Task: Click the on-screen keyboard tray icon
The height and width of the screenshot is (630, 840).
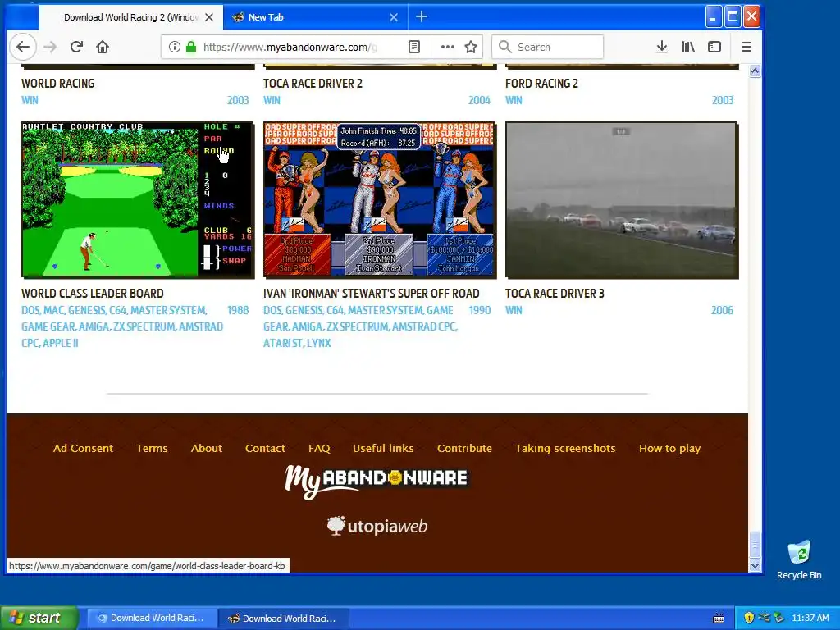Action: click(719, 619)
